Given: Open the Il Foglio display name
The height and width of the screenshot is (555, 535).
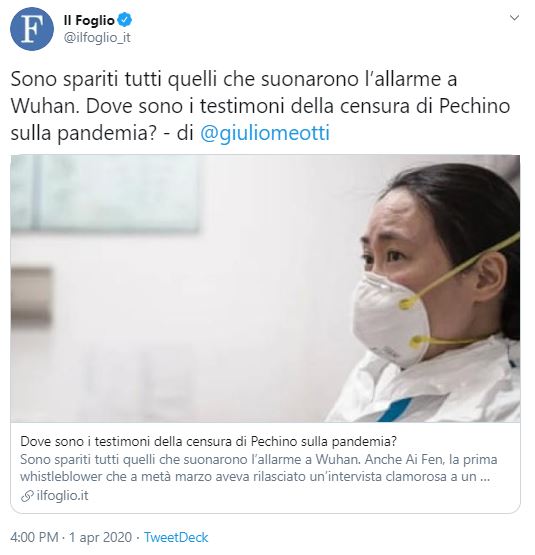Looking at the screenshot, I should pos(89,21).
